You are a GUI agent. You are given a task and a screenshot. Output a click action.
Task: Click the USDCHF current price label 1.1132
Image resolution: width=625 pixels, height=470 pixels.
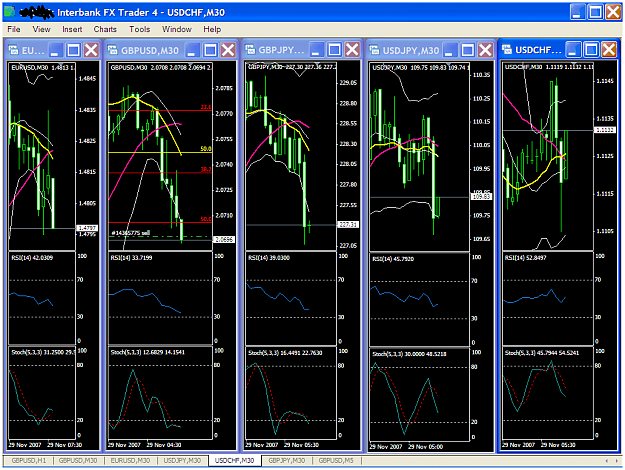[x=605, y=130]
